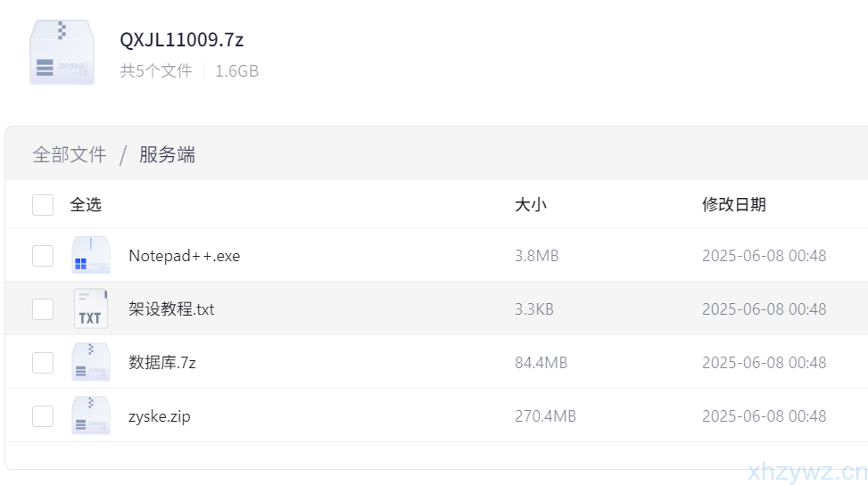This screenshot has width=868, height=485.
Task: Click the 架设教程.txt TXT file icon
Action: tap(91, 309)
